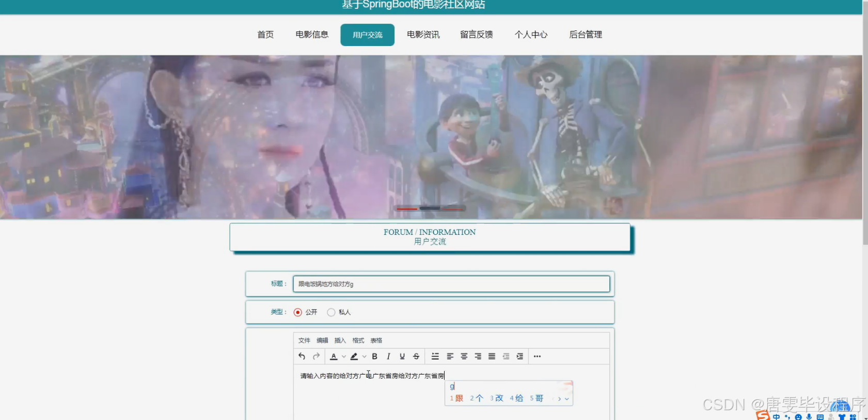This screenshot has width=868, height=420.
Task: Select the first carousel slide indicator
Action: [x=407, y=208]
